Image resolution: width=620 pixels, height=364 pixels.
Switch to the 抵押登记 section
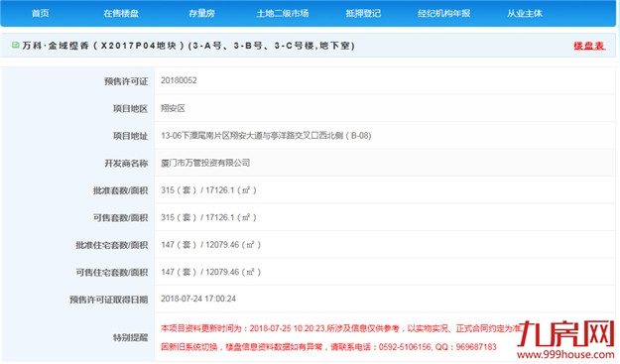click(x=363, y=13)
